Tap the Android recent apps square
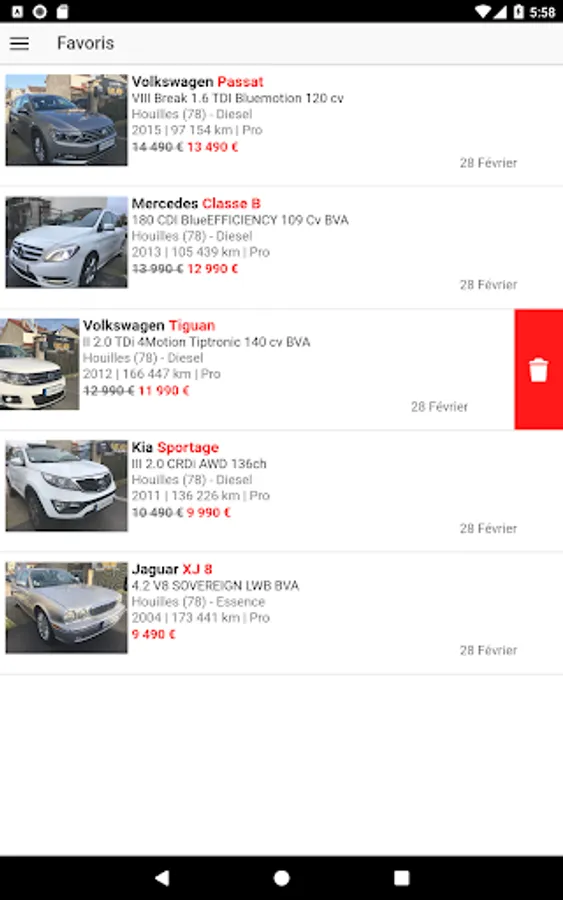563x900 pixels. 402,878
